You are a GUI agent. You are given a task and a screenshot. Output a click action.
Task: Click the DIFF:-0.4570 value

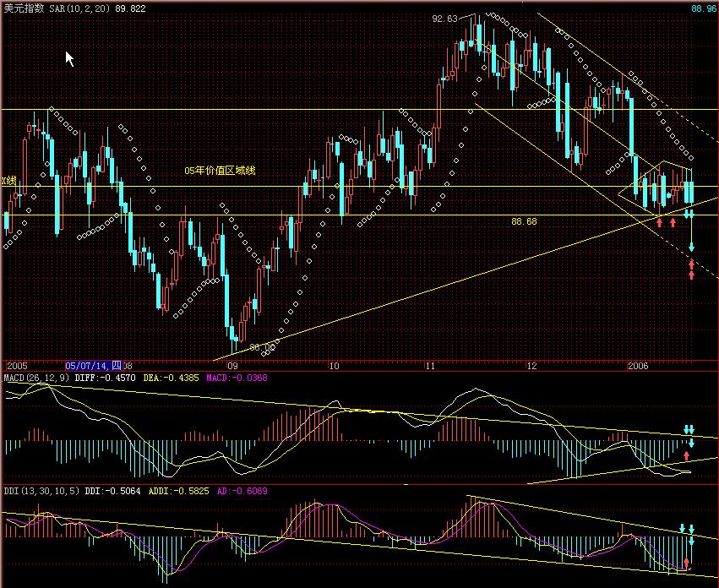point(105,378)
